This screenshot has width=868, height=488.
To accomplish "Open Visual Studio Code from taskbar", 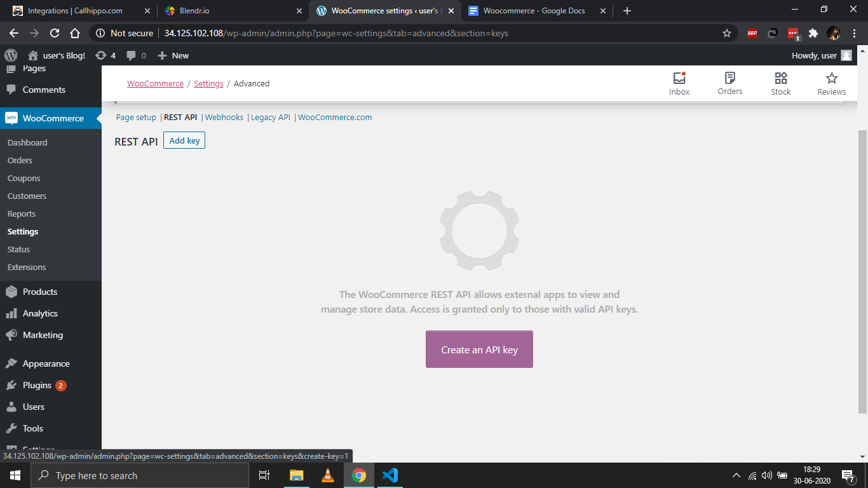I will pyautogui.click(x=390, y=475).
